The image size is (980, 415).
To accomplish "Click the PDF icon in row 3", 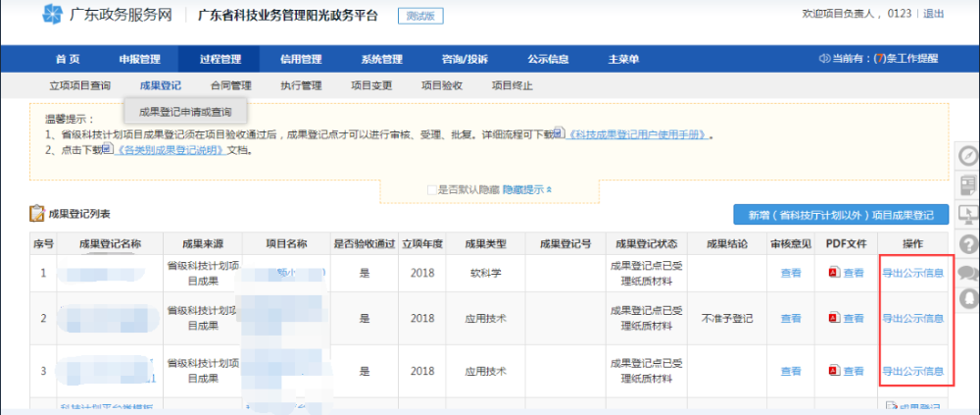I will coord(834,372).
